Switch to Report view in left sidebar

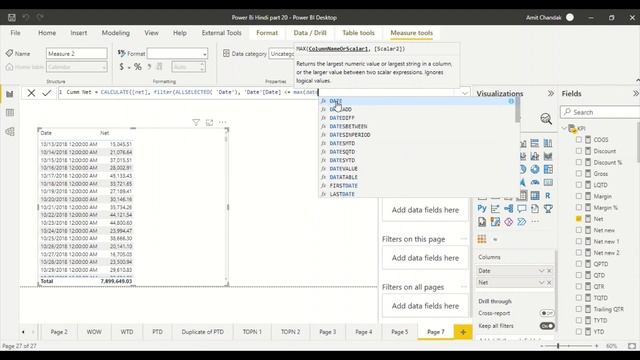point(10,94)
